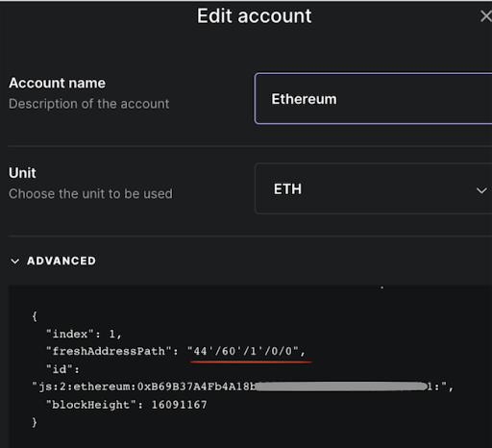The width and height of the screenshot is (492, 448).
Task: Click the gray redacted bar in address
Action: coord(341,386)
